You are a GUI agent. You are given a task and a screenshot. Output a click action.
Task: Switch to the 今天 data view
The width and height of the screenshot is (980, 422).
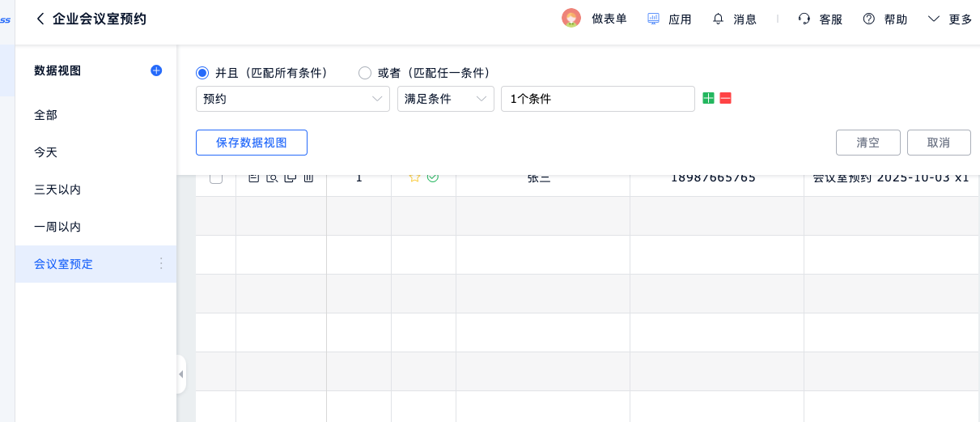tap(46, 152)
